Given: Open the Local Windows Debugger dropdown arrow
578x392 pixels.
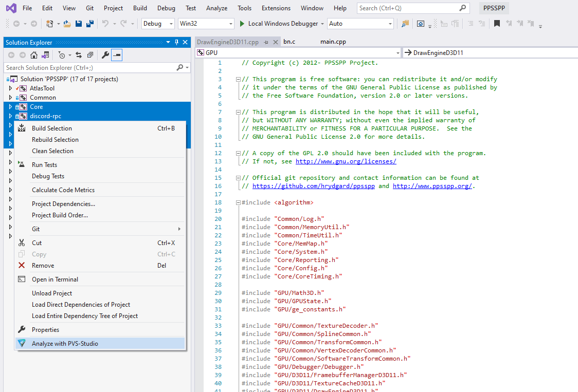Looking at the screenshot, I should pos(322,24).
